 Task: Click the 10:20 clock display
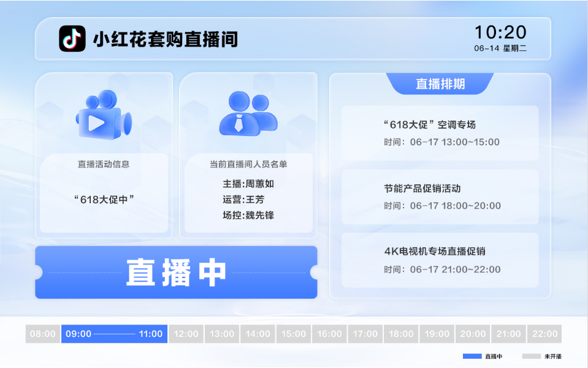click(x=500, y=32)
